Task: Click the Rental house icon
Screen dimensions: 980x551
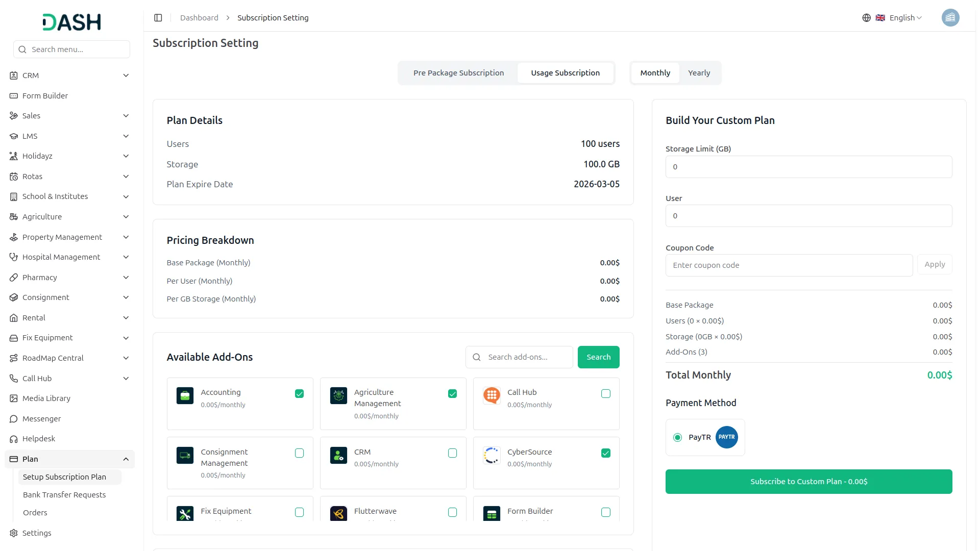Action: [x=14, y=318]
